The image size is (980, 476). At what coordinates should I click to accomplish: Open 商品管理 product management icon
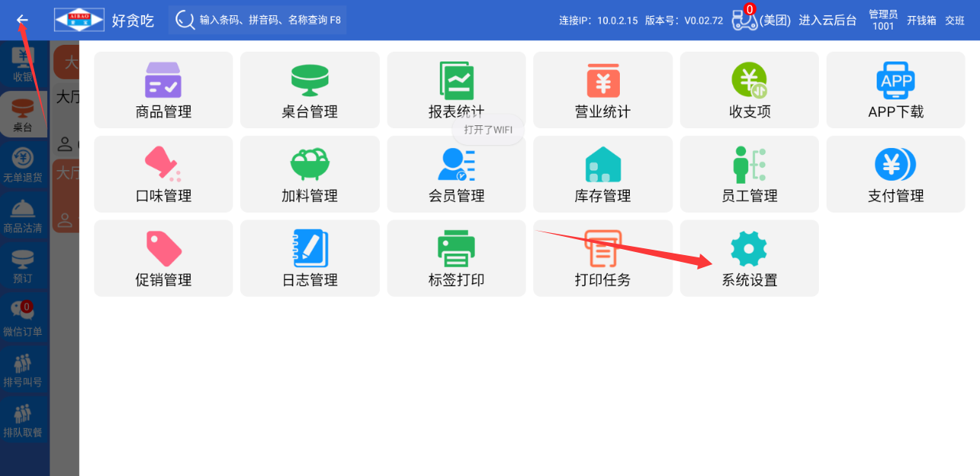click(163, 80)
